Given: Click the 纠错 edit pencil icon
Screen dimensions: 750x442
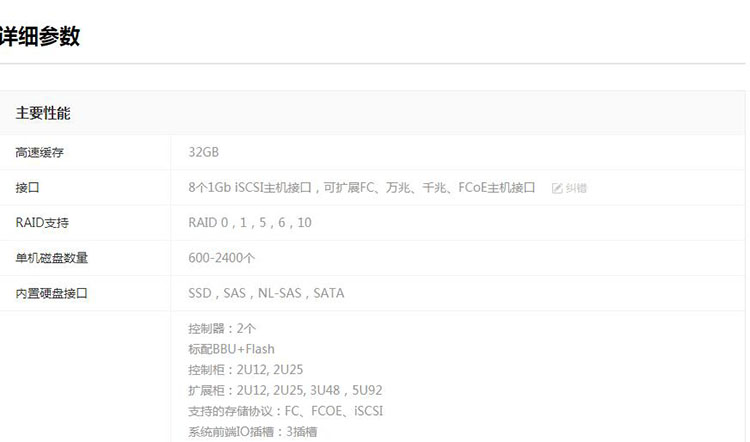Looking at the screenshot, I should click(557, 188).
